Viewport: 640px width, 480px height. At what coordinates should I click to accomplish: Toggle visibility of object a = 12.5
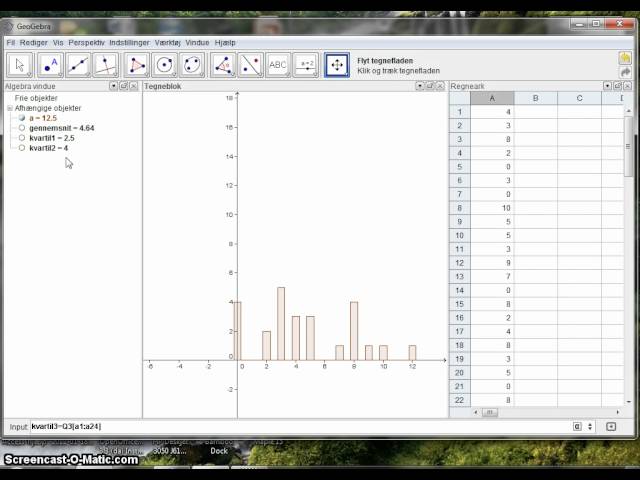22,118
